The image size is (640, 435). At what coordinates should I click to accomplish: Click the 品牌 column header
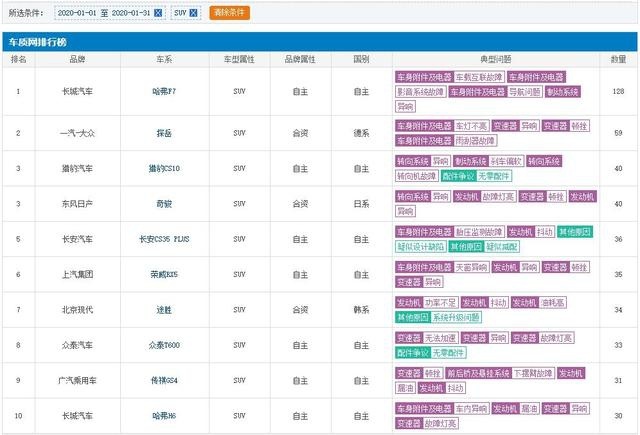pos(77,60)
